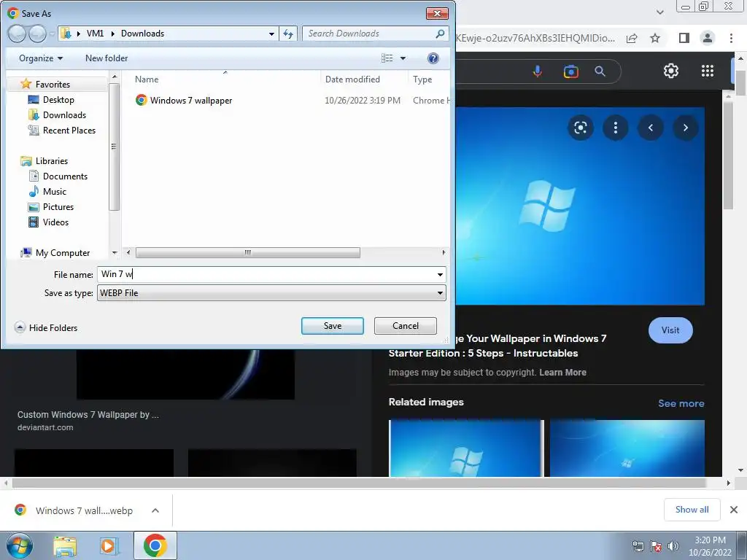747x560 pixels.
Task: Hide Folders toggle in Save dialog
Action: click(x=46, y=327)
